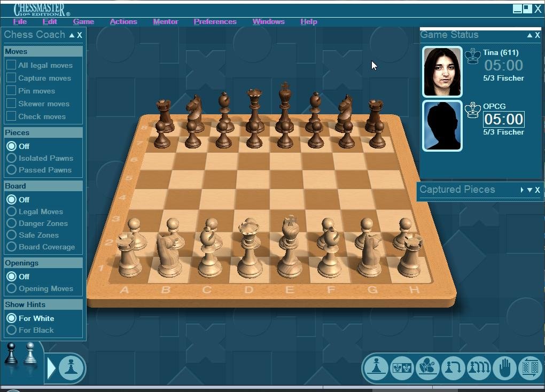This screenshot has height=392, width=545.
Task: Click the round pawn button at bottom-left
Action: (71, 367)
